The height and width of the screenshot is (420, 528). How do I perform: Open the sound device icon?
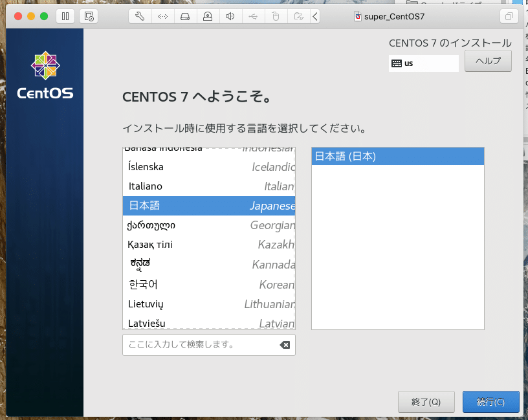pos(230,16)
